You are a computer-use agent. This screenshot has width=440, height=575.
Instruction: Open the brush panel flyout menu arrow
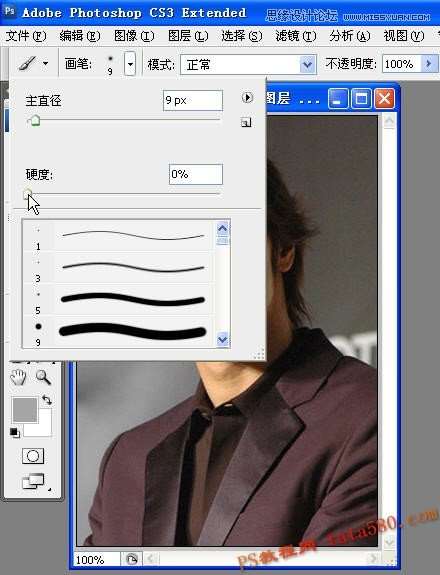coord(248,98)
